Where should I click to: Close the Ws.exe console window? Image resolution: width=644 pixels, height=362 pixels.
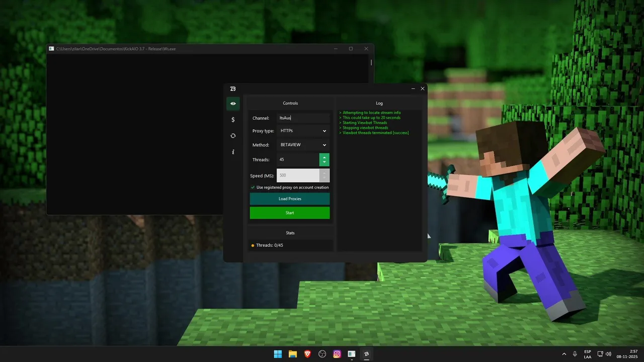[x=366, y=49]
